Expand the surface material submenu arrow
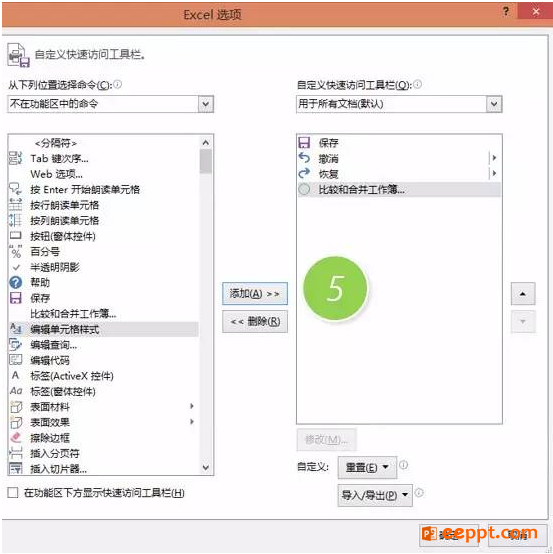553x554 pixels. point(192,406)
